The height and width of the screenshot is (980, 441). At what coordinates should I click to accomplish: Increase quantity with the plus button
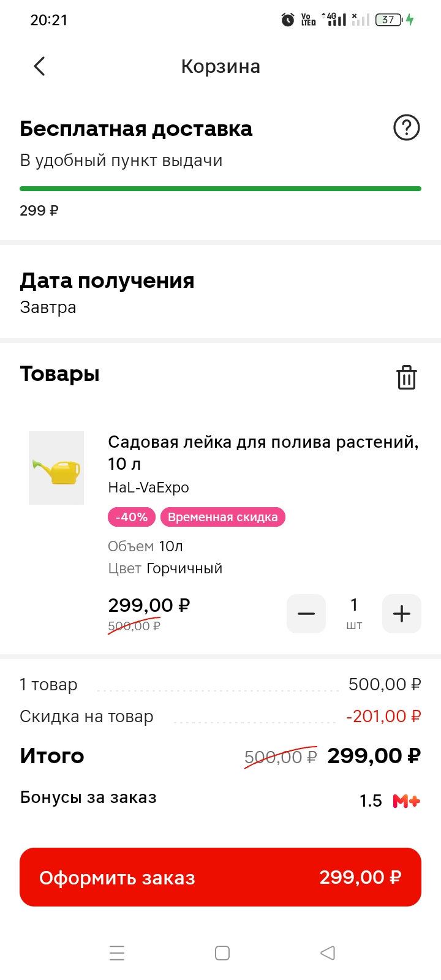(402, 614)
